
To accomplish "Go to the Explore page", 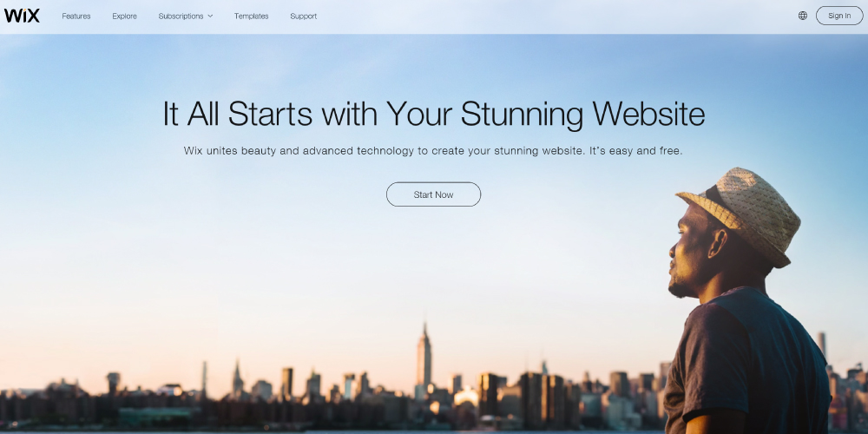I will pos(124,16).
